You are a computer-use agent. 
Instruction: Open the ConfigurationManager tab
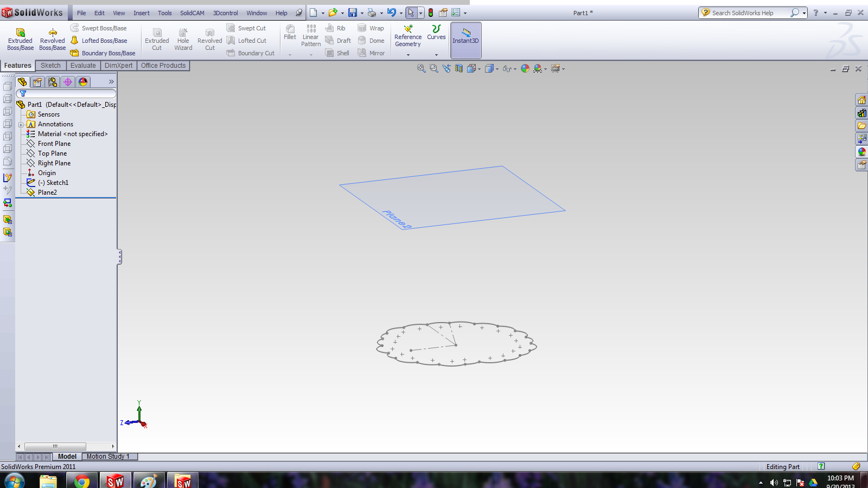point(53,82)
